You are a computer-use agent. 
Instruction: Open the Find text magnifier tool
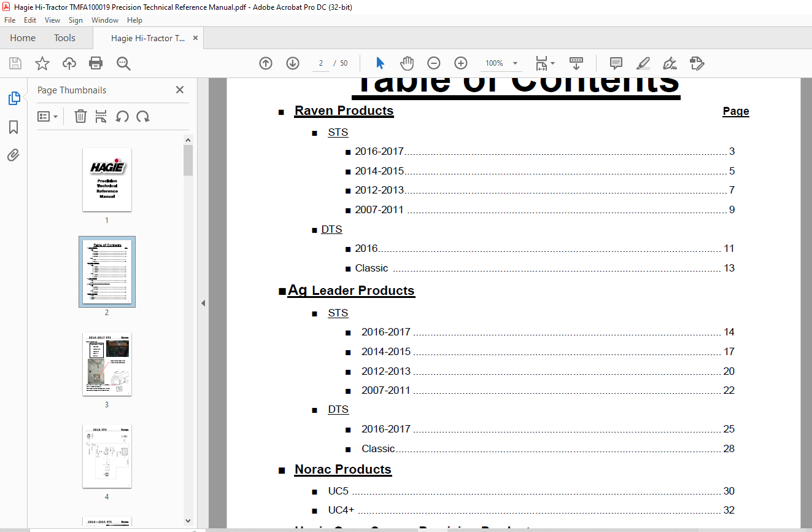coord(123,63)
